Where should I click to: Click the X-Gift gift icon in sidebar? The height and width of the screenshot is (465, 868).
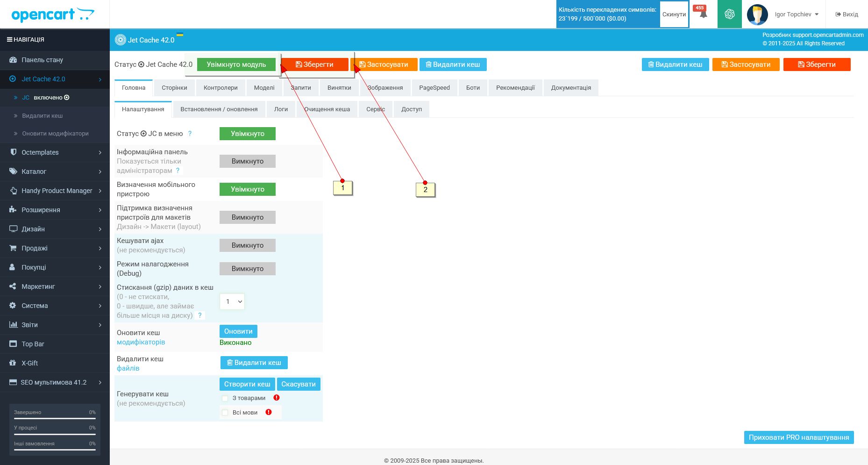coord(13,363)
